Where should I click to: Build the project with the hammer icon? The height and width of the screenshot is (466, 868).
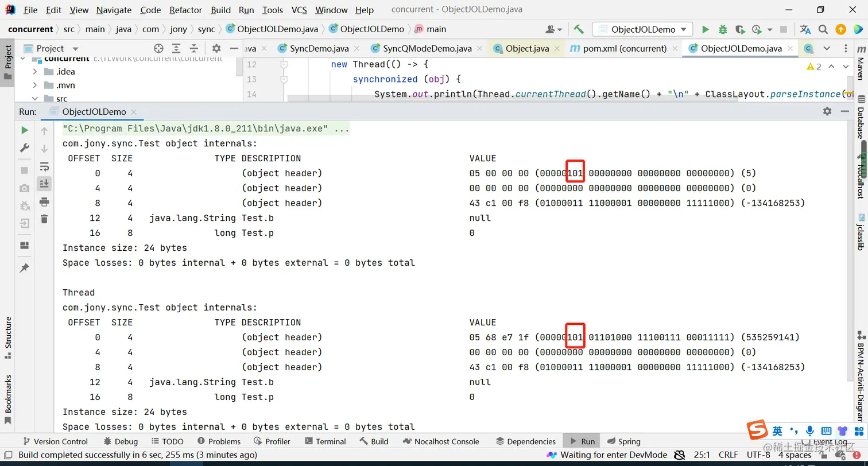coord(579,29)
